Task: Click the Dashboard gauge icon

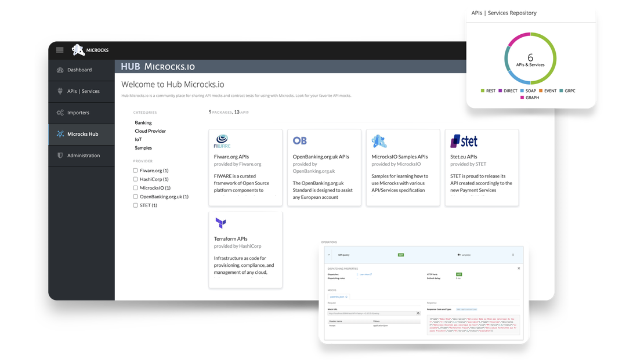Action: click(x=60, y=70)
